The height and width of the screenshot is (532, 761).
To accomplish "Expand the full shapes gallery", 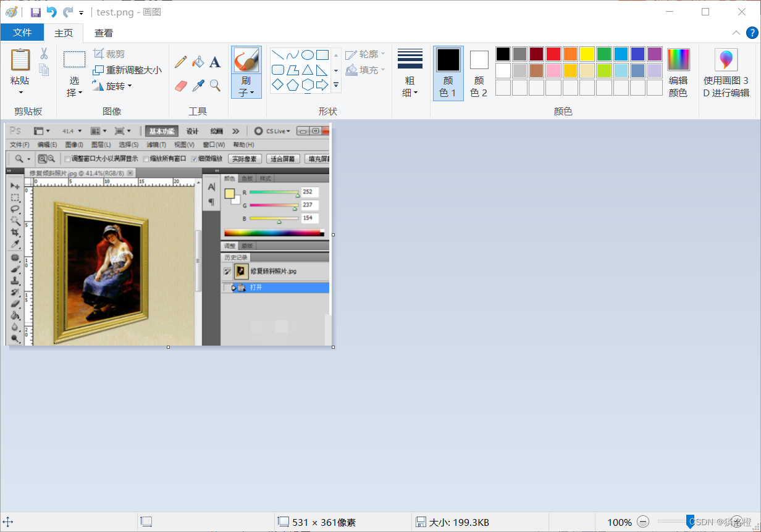I will [336, 85].
